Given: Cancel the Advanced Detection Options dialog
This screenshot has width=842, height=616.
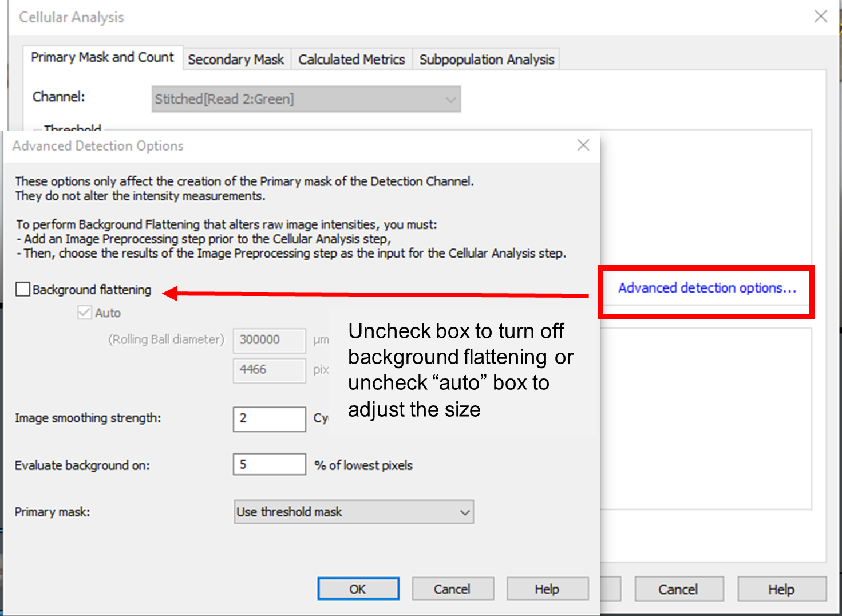Looking at the screenshot, I should click(452, 589).
